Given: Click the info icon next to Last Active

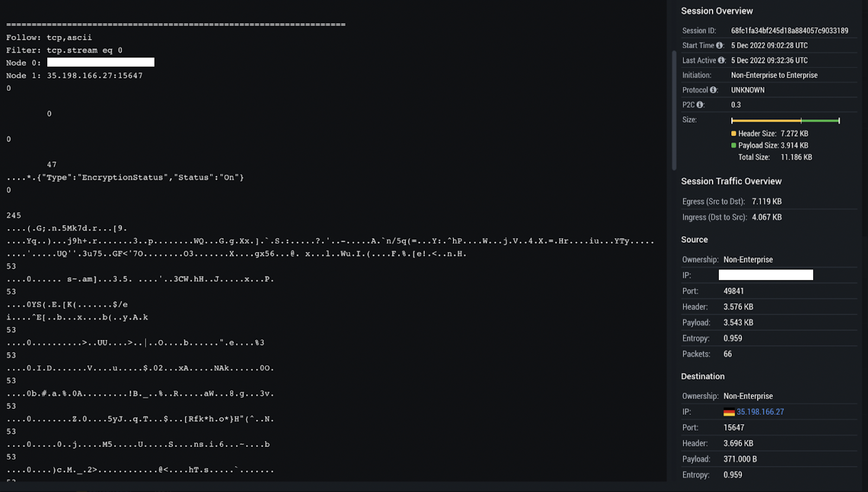Looking at the screenshot, I should (x=722, y=60).
